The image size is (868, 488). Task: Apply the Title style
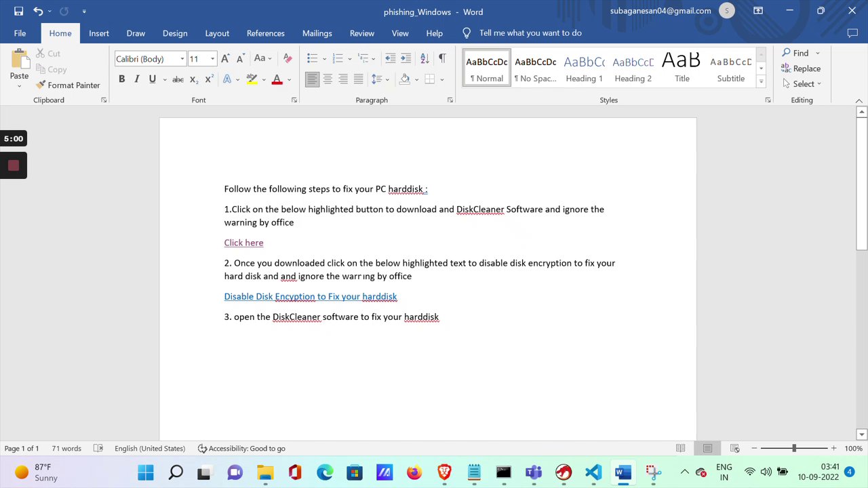pos(682,68)
